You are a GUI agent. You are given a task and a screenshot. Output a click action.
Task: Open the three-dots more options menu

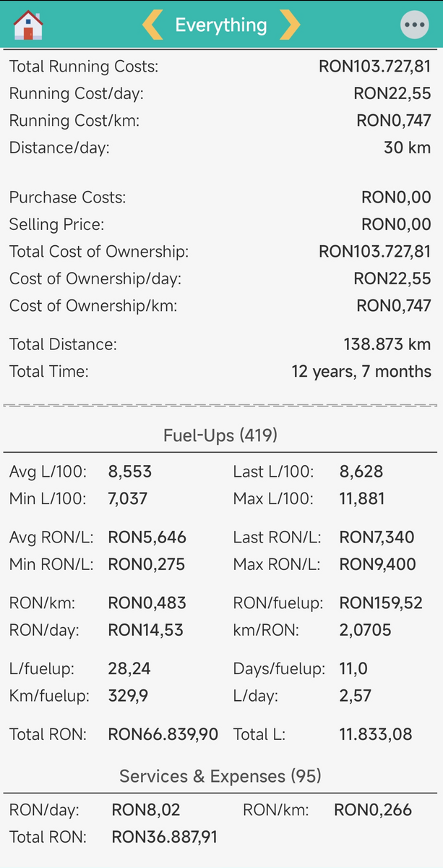414,25
